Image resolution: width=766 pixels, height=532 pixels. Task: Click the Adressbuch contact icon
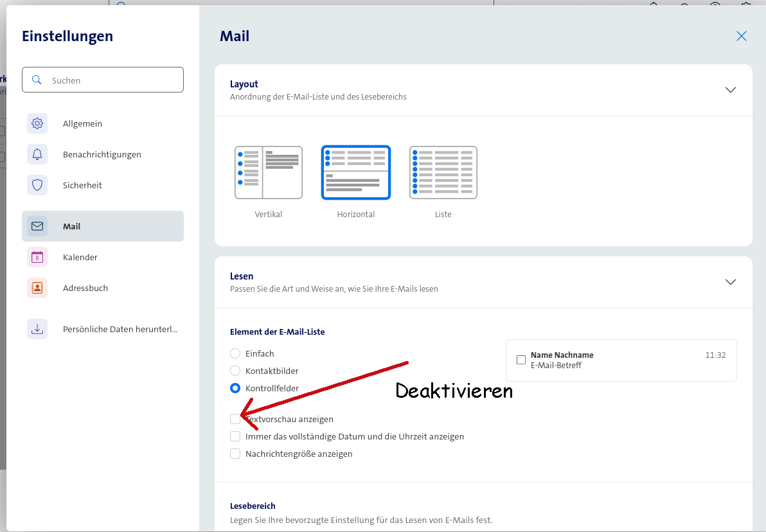pyautogui.click(x=37, y=288)
